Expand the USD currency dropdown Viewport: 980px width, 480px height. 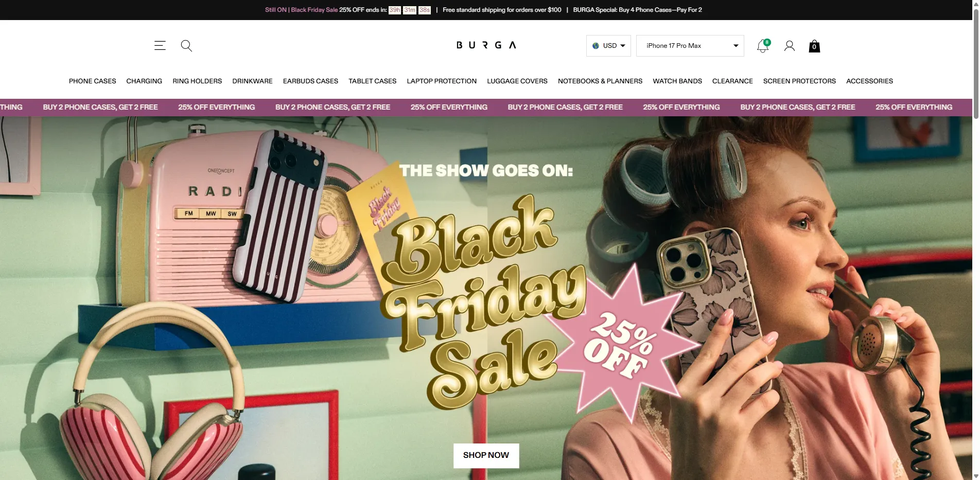coord(608,46)
